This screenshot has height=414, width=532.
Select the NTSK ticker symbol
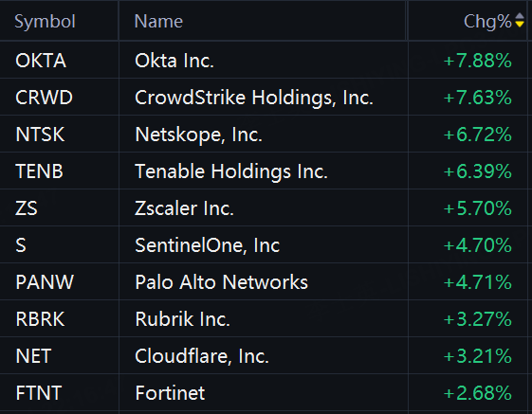[x=40, y=135]
